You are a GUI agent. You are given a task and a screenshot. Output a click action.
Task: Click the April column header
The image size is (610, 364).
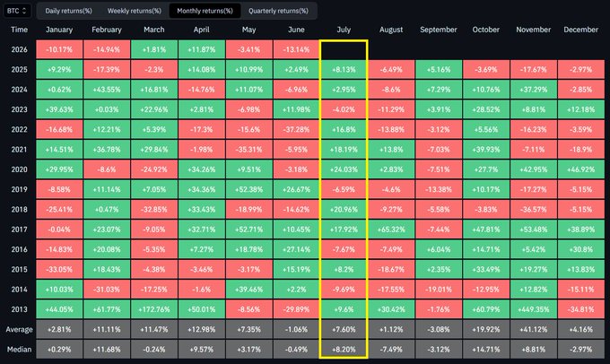pos(202,30)
